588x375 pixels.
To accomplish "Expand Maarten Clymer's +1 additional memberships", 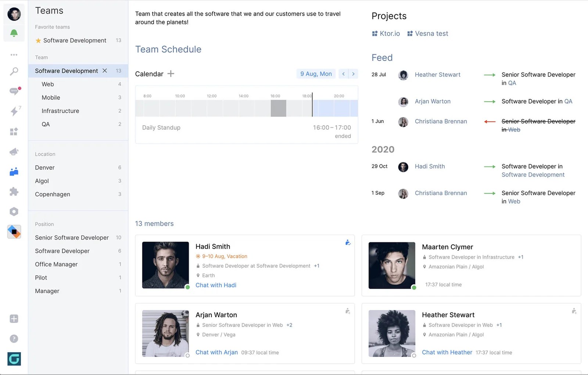I will pyautogui.click(x=520, y=257).
